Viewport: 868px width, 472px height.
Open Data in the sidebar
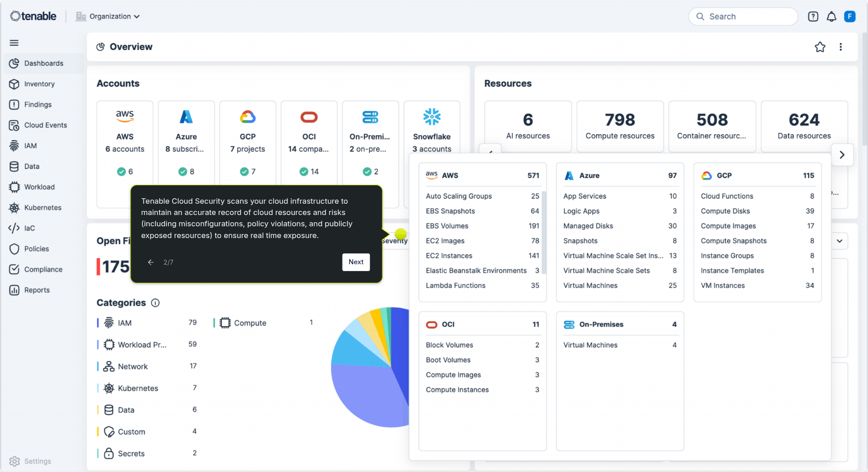[x=43, y=166]
